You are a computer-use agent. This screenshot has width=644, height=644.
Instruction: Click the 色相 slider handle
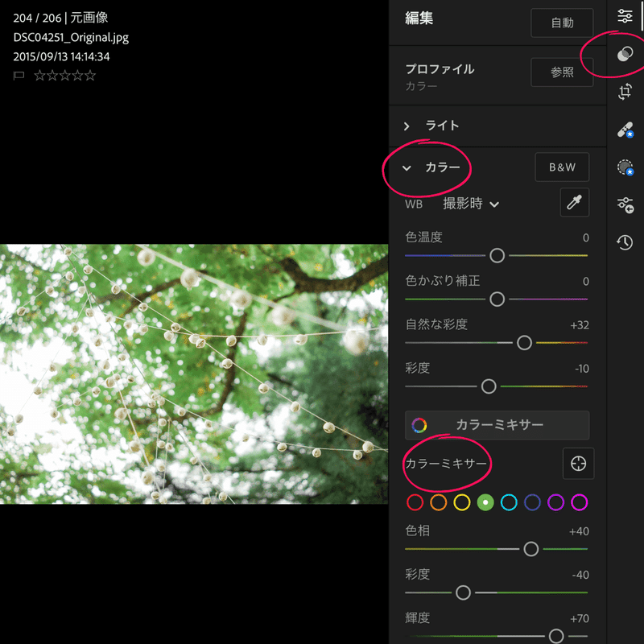[x=531, y=549]
